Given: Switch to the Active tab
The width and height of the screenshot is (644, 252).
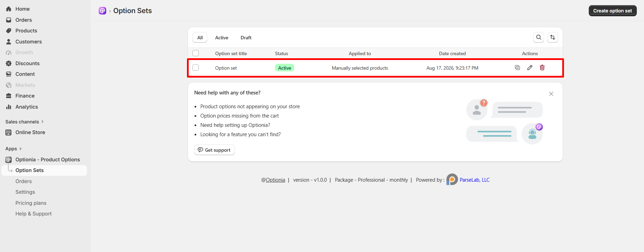Looking at the screenshot, I should pos(222,38).
